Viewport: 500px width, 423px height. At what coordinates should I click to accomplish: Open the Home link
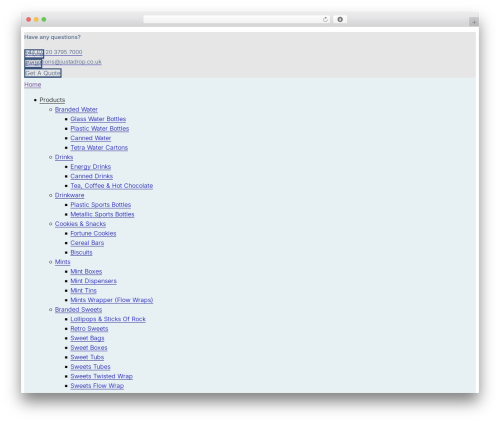point(33,85)
